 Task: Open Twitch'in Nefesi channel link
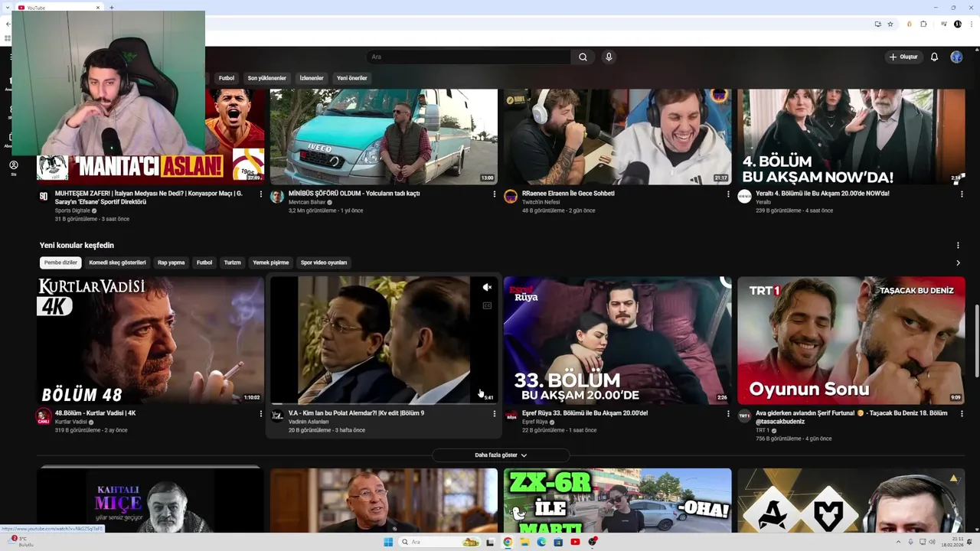pos(541,202)
